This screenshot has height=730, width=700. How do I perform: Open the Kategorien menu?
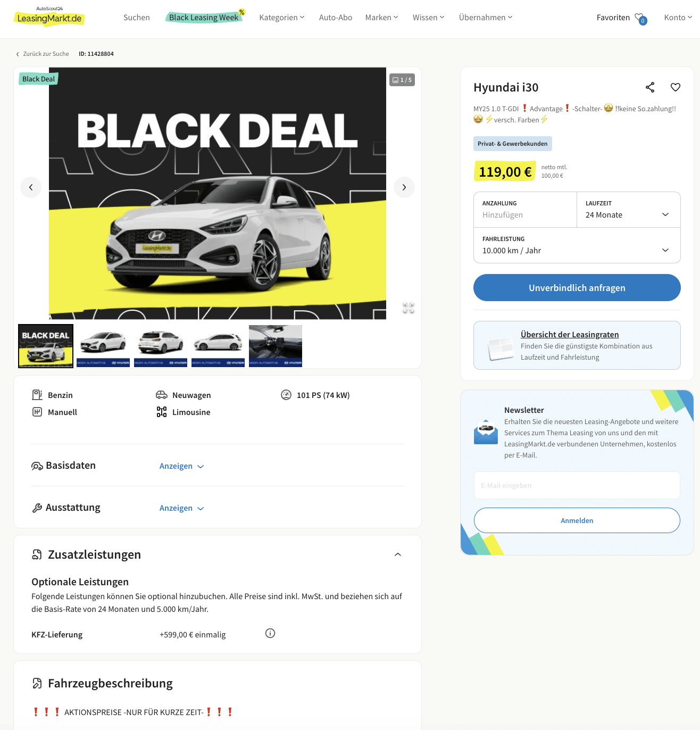tap(282, 18)
